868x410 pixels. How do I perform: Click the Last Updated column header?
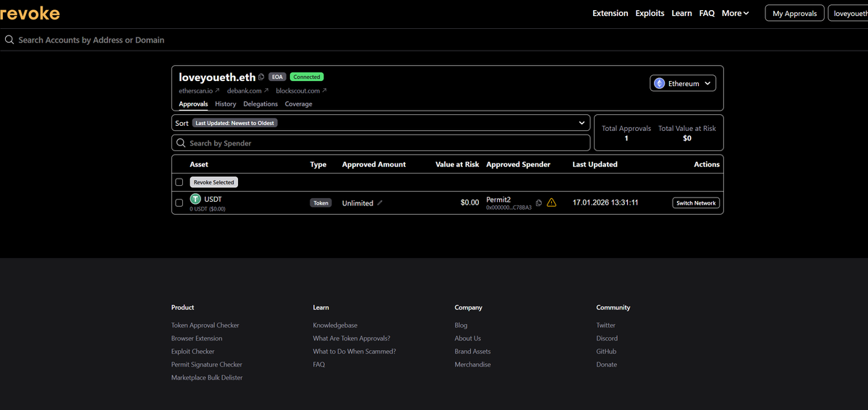(595, 165)
